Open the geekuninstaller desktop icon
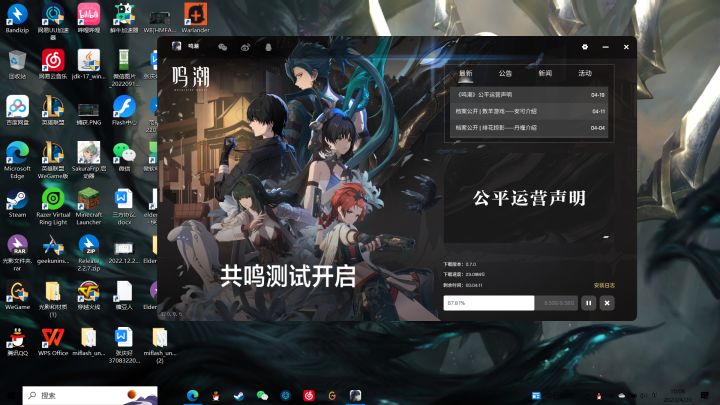Image resolution: width=720 pixels, height=405 pixels. pos(53,250)
